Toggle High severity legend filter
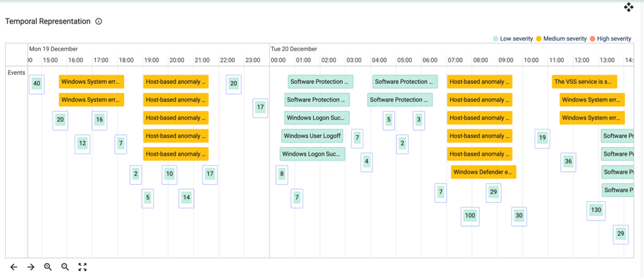Image resolution: width=644 pixels, height=278 pixels. [611, 38]
